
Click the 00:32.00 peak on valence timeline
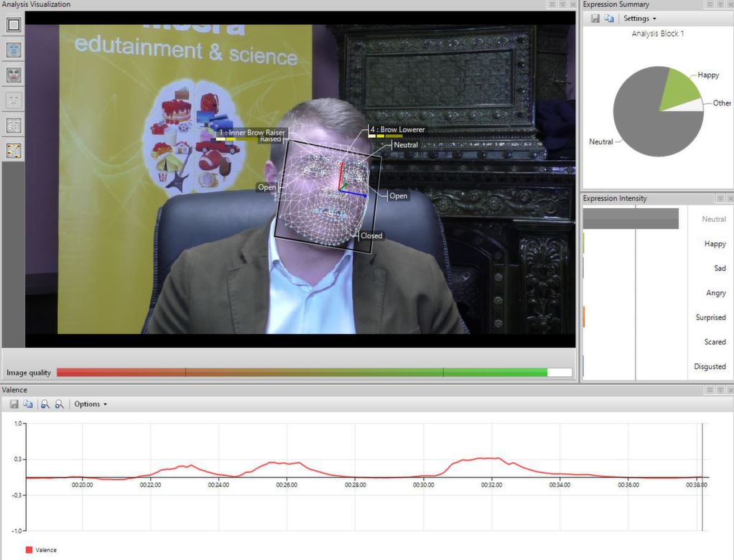point(491,458)
